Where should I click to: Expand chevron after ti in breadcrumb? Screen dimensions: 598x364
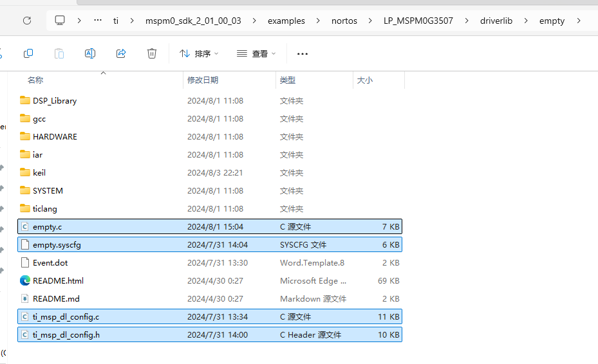tap(132, 21)
